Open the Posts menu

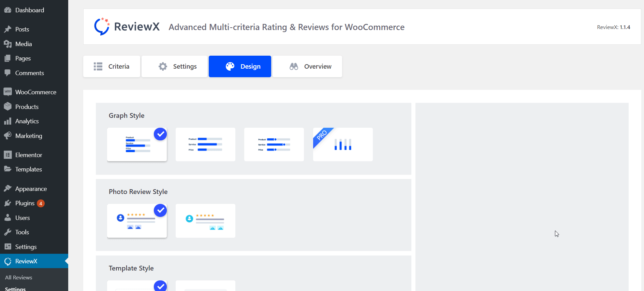(x=34, y=29)
